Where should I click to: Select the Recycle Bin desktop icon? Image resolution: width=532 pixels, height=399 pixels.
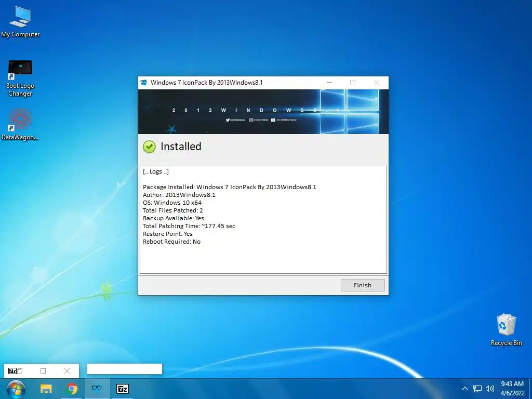coord(506,329)
